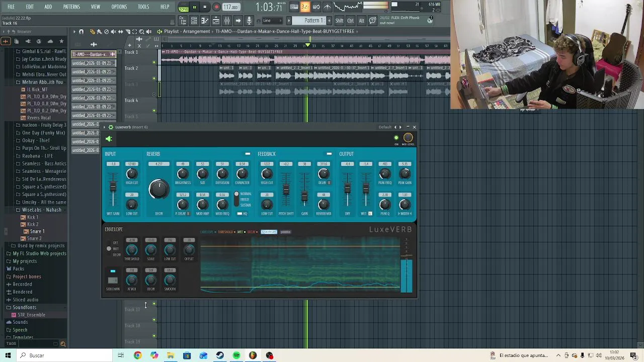
Task: Open the HELP menu
Action: click(x=165, y=7)
